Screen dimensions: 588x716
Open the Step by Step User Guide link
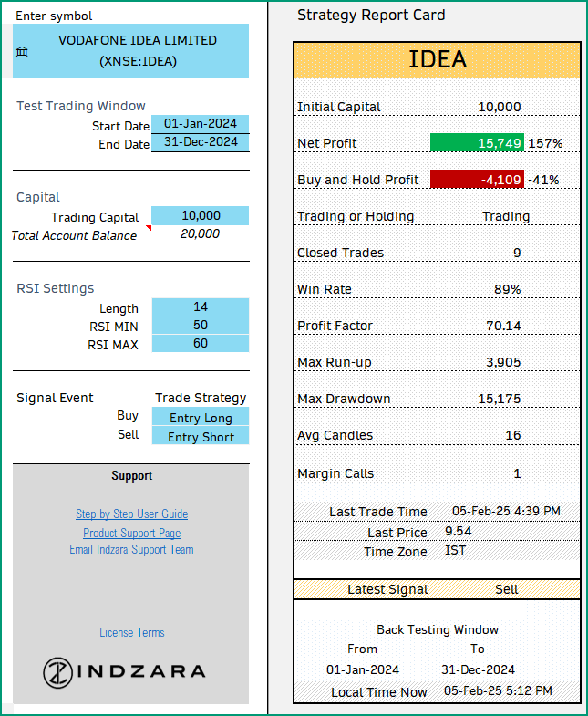click(x=132, y=514)
